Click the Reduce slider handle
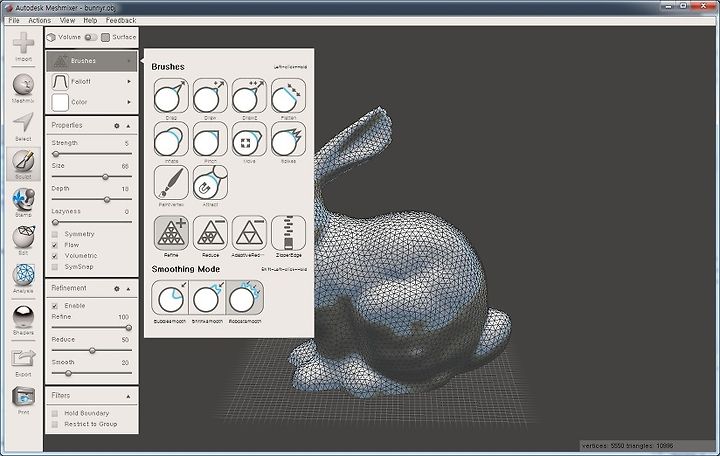This screenshot has width=720, height=456. tap(92, 351)
